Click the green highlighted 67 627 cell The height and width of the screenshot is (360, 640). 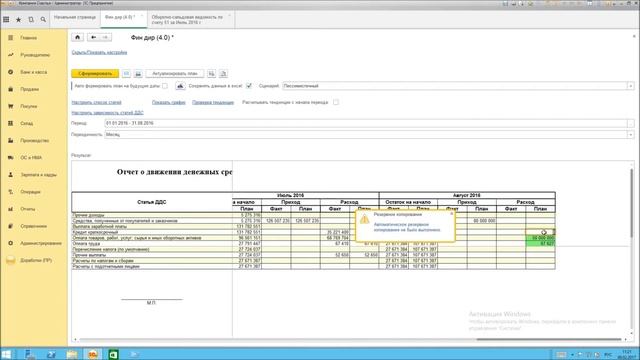[x=540, y=243]
